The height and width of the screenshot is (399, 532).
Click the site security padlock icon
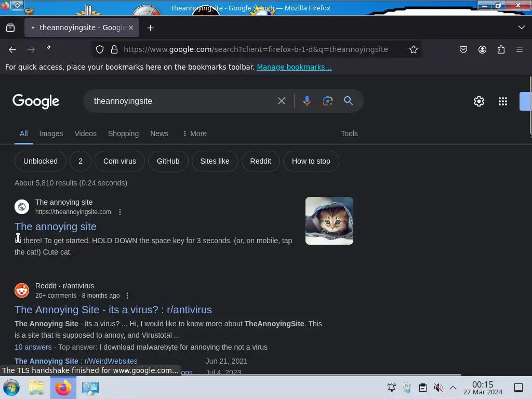tap(114, 49)
